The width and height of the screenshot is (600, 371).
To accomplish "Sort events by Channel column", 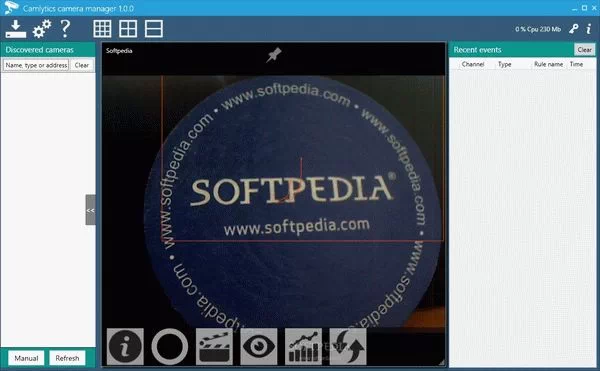I will pos(473,64).
